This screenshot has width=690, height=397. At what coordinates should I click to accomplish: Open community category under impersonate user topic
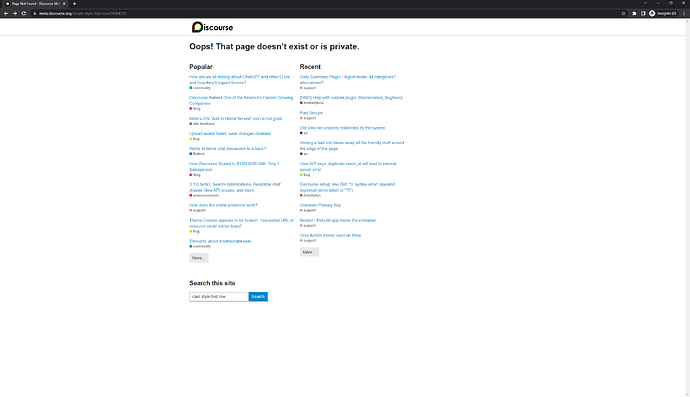(200, 246)
